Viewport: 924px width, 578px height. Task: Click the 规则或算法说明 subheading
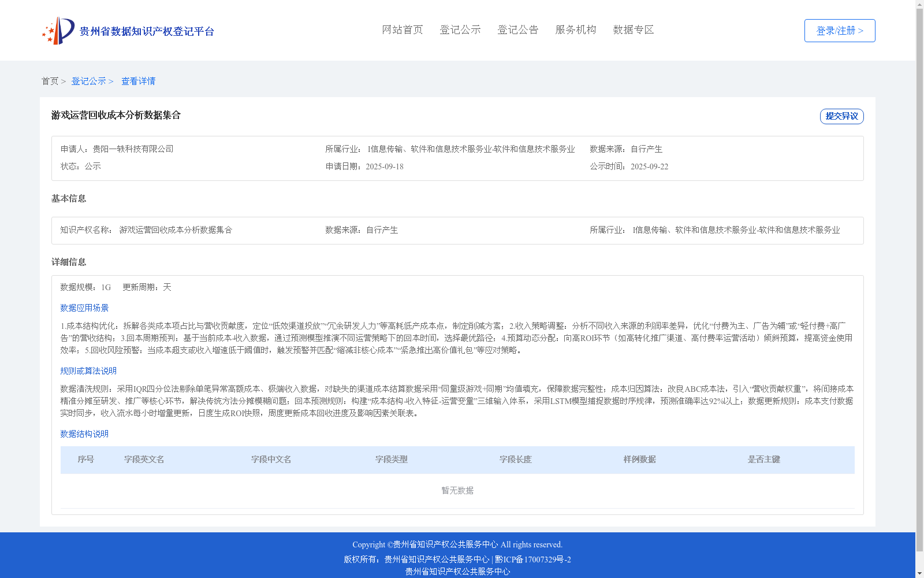pyautogui.click(x=88, y=371)
